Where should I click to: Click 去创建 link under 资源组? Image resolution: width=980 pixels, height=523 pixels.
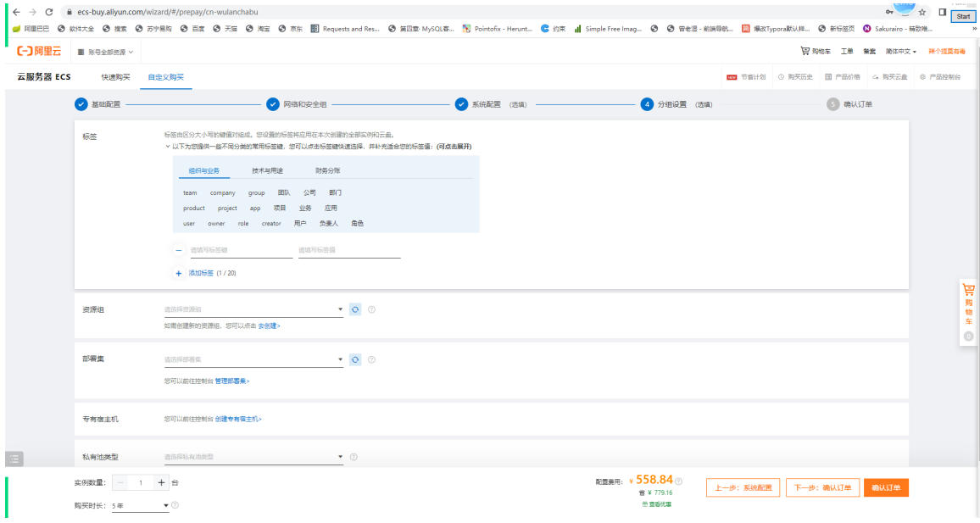[270, 325]
